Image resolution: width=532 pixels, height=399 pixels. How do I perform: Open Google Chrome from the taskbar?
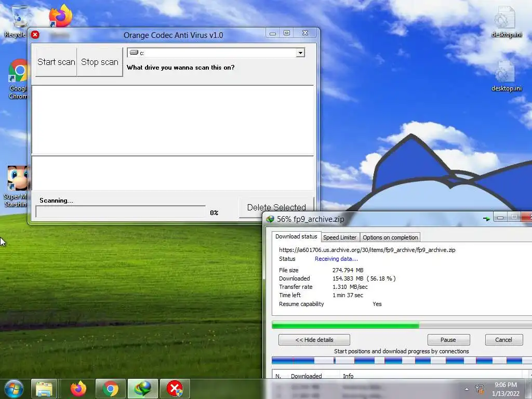(111, 389)
